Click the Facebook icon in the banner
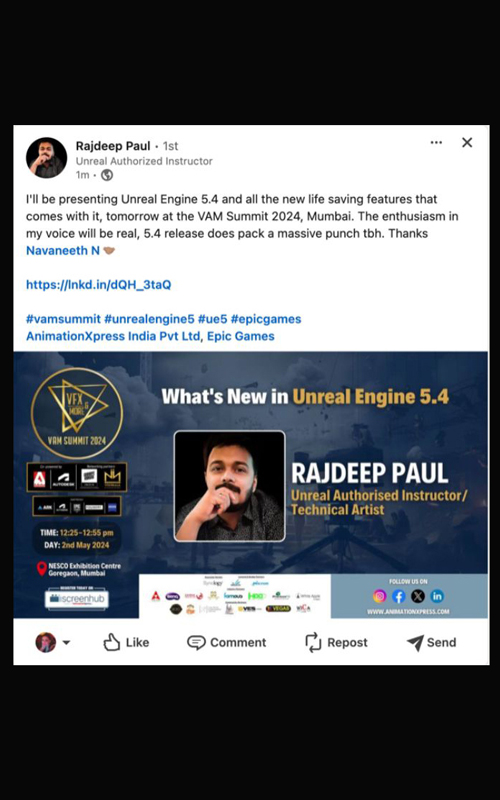The image size is (500, 800). point(398,596)
